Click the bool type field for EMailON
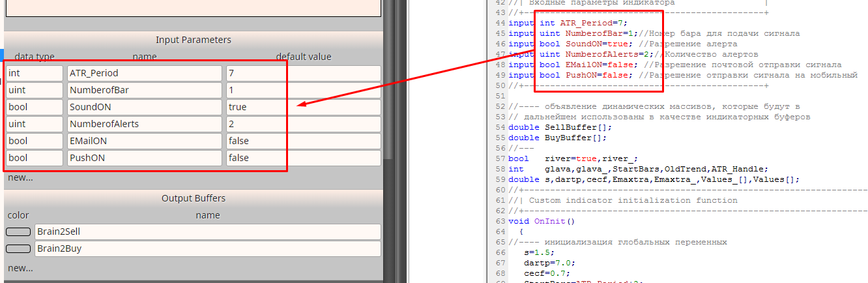 [35, 141]
